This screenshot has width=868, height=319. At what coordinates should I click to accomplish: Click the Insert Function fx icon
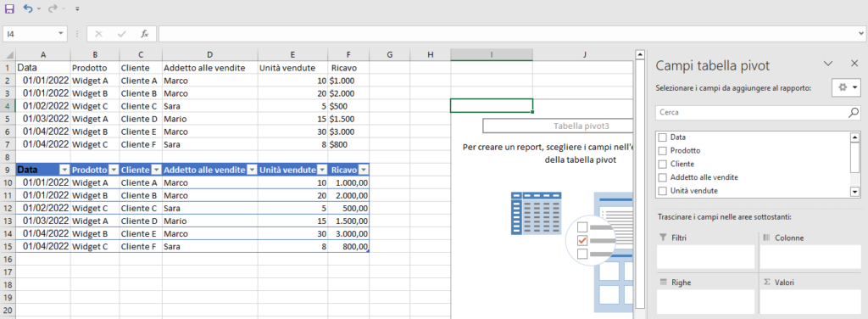[144, 34]
